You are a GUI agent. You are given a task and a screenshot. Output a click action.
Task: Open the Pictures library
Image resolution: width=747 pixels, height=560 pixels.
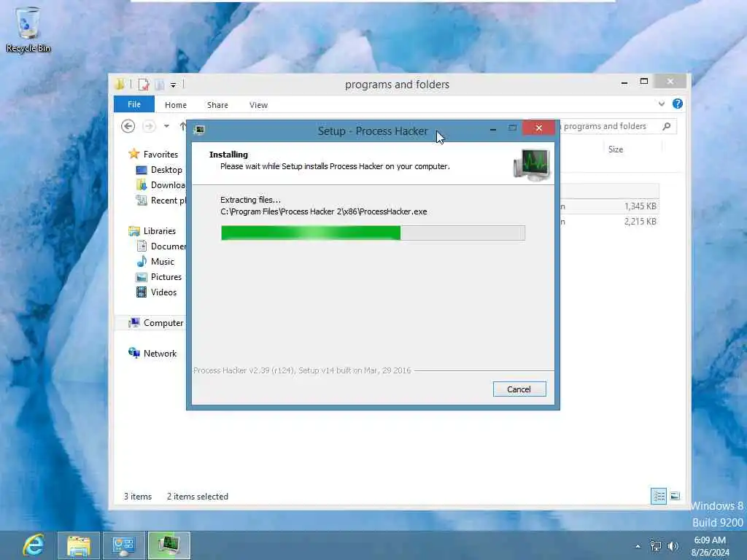pos(159,276)
